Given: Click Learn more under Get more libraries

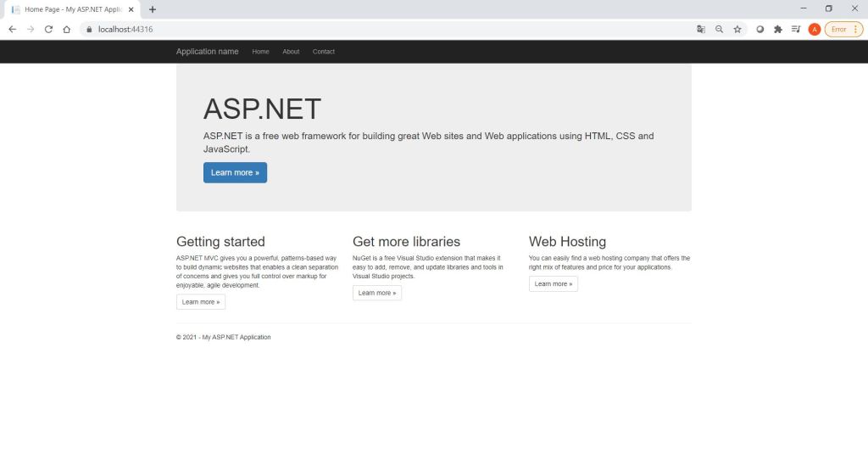Looking at the screenshot, I should (x=377, y=293).
